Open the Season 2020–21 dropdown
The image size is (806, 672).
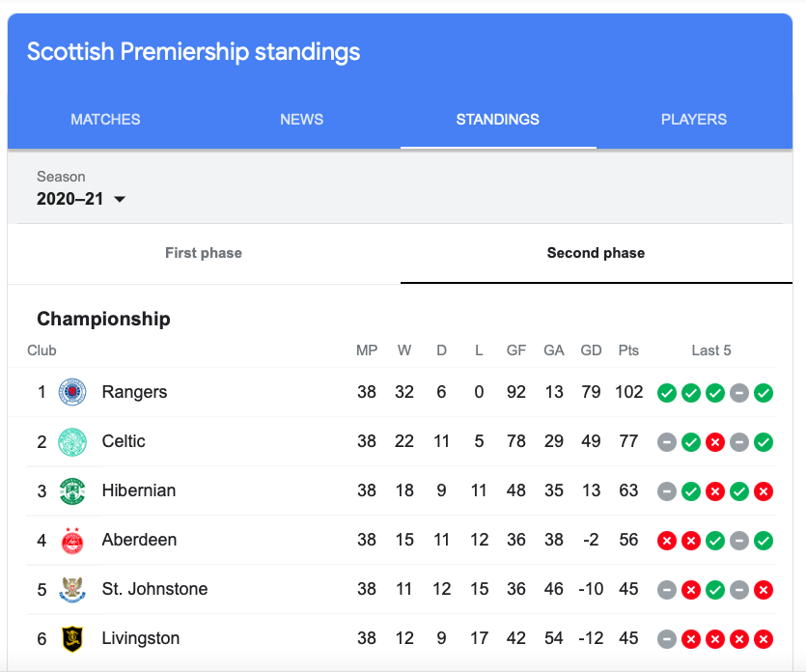(82, 199)
